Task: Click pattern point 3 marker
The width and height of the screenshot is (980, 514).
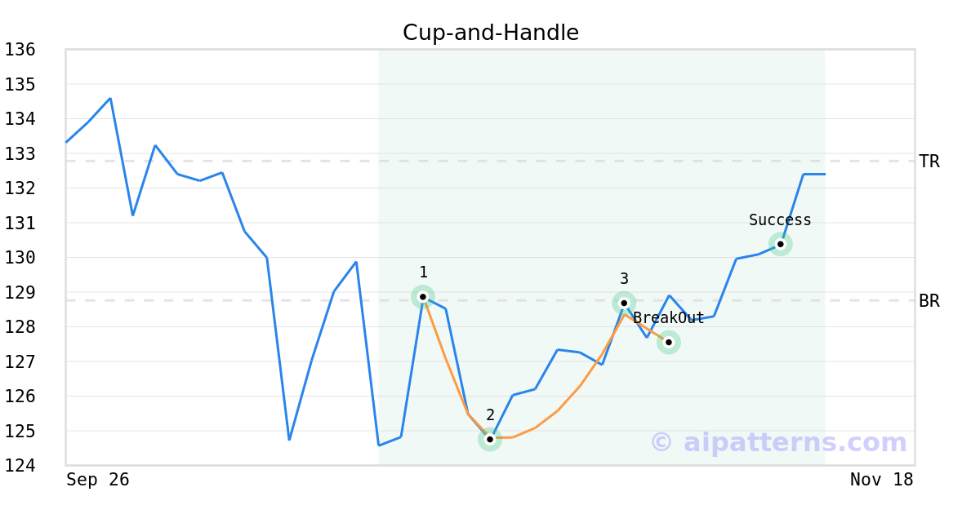Action: (624, 303)
